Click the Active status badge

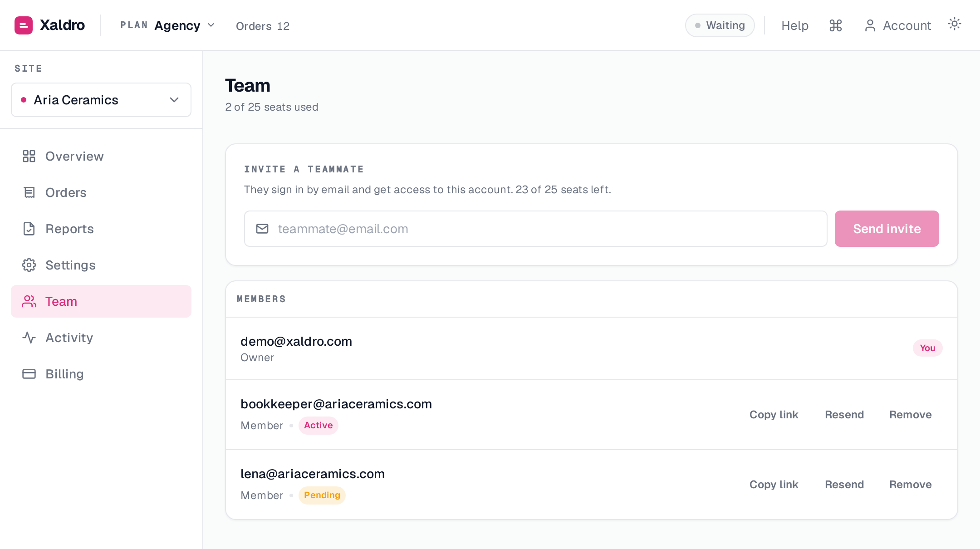[318, 425]
